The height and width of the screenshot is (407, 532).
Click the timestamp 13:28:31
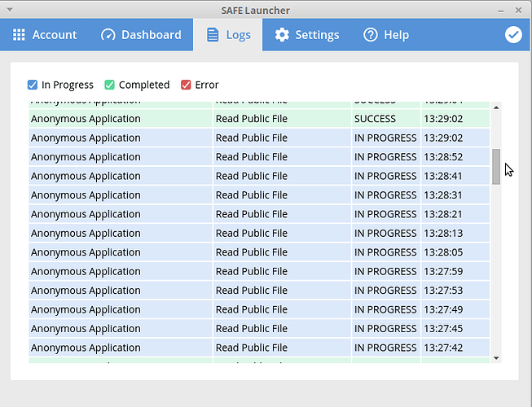443,195
